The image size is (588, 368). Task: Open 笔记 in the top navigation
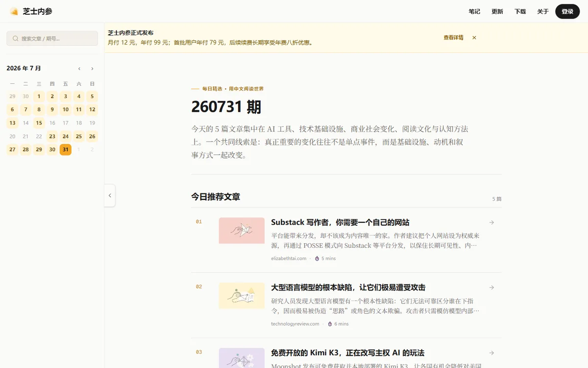(474, 11)
